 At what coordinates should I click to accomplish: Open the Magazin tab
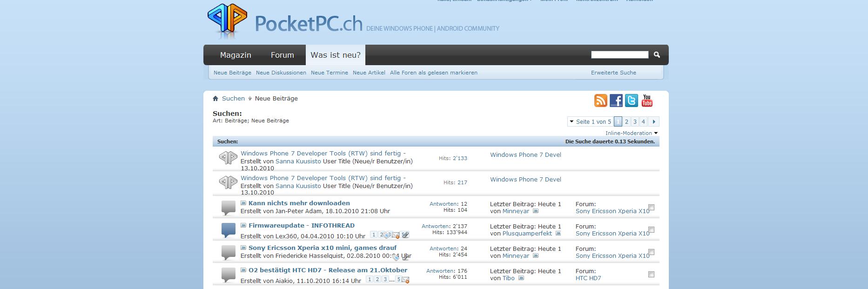tap(236, 55)
